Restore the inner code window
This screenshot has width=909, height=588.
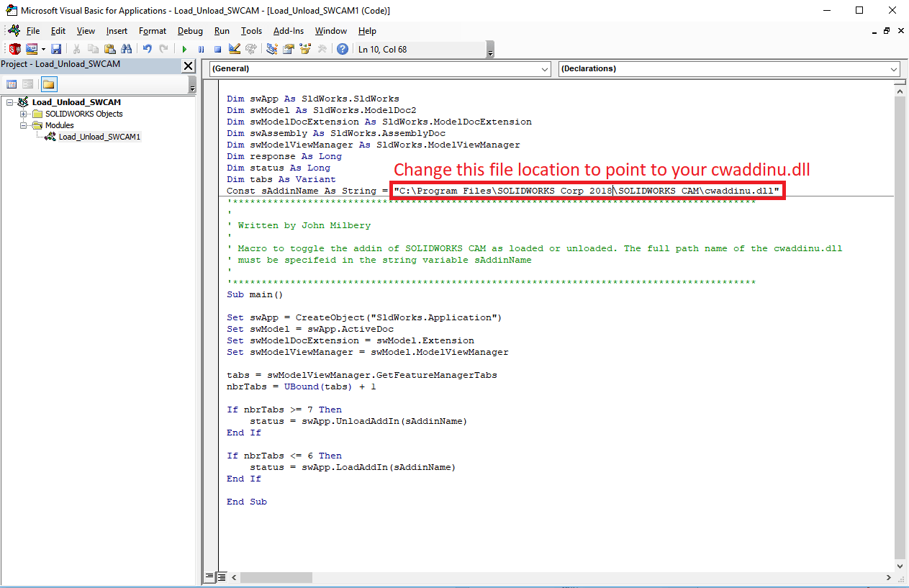[x=887, y=31]
